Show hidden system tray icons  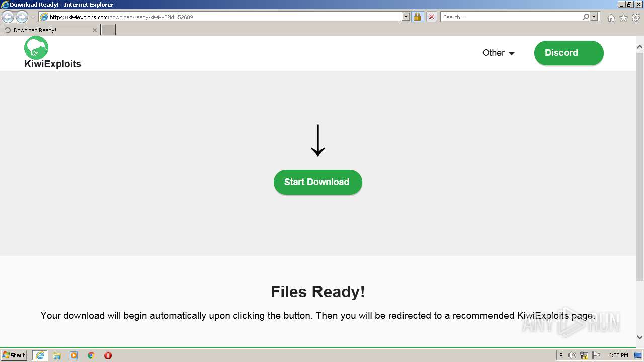point(561,355)
